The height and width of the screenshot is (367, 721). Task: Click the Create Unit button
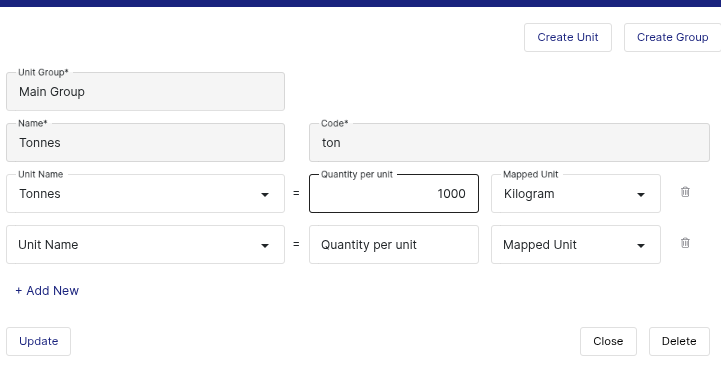click(568, 37)
